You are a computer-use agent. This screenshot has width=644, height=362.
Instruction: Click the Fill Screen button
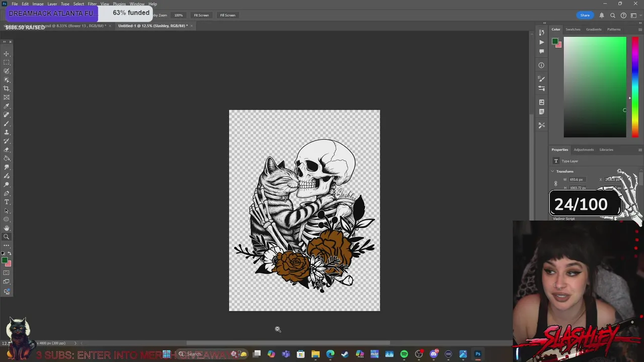(227, 15)
